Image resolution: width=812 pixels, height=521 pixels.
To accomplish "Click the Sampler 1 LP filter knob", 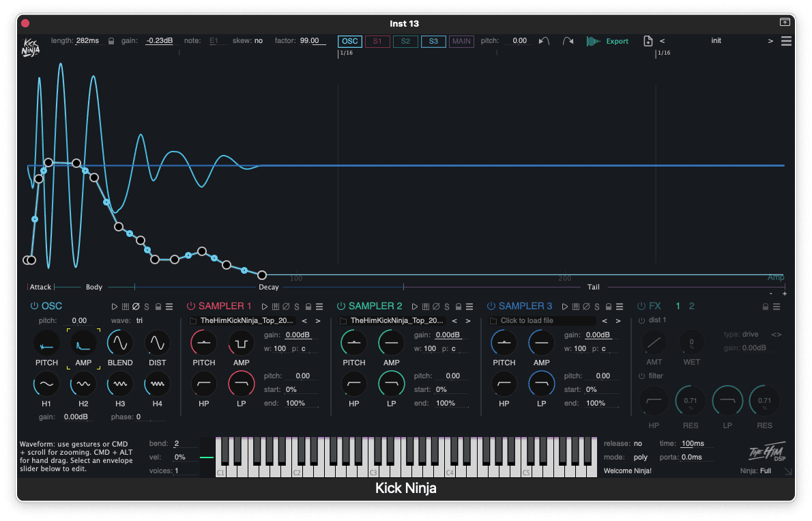I will coord(242,384).
